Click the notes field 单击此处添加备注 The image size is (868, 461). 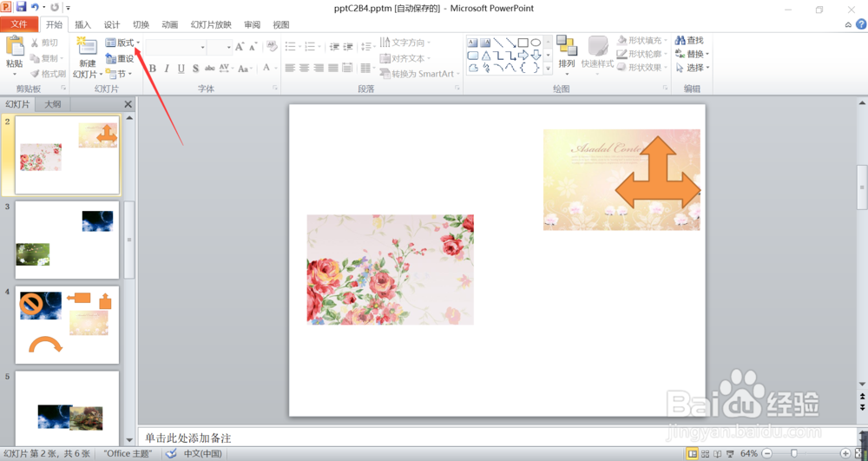point(496,438)
